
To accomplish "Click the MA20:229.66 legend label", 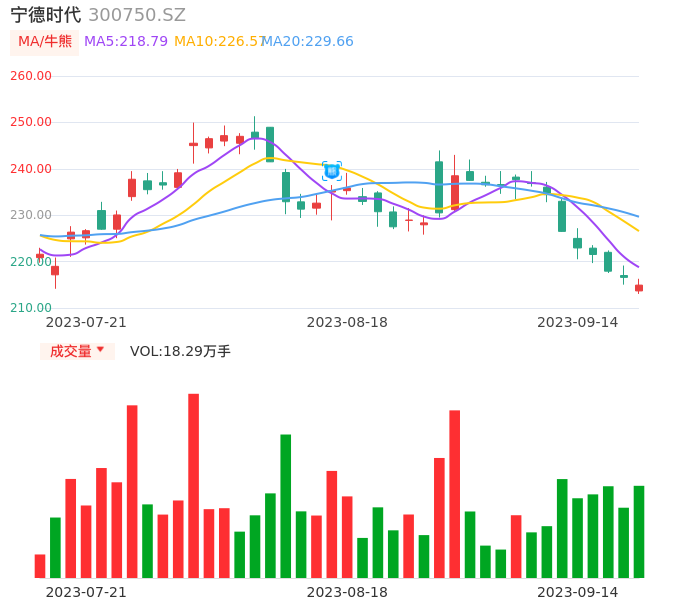I will click(308, 42).
